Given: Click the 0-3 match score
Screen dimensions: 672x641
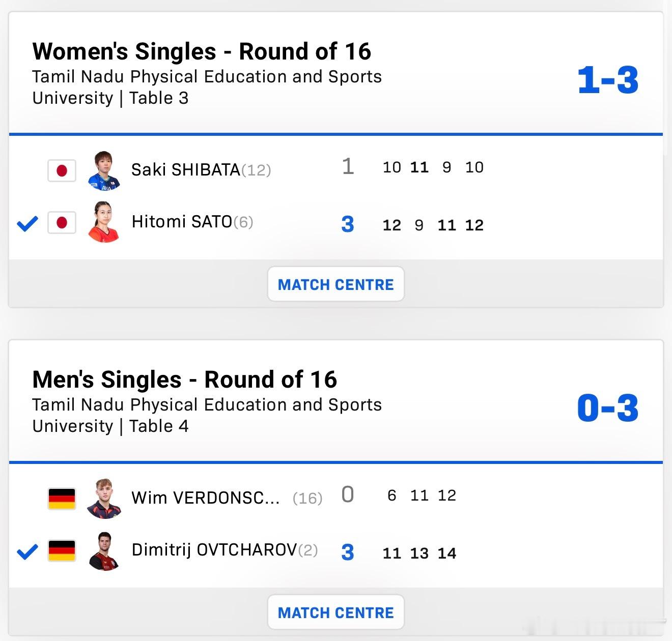Looking at the screenshot, I should [x=608, y=408].
